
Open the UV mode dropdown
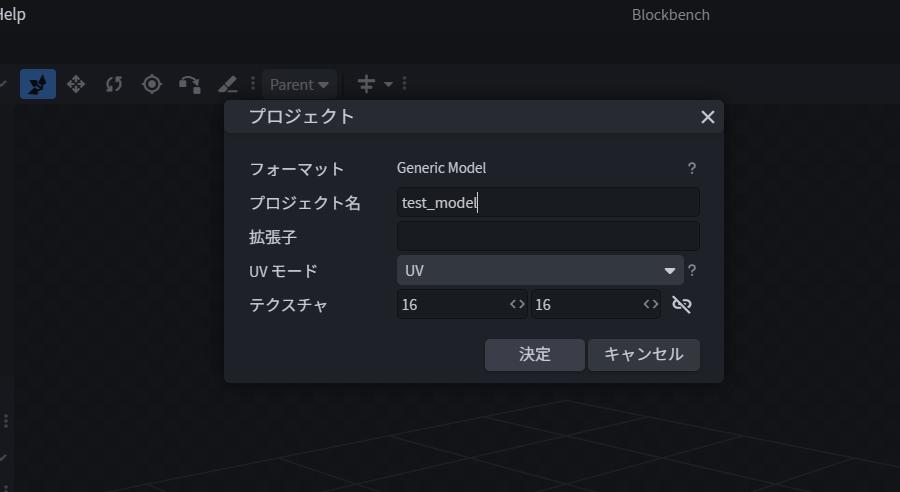pyautogui.click(x=540, y=270)
